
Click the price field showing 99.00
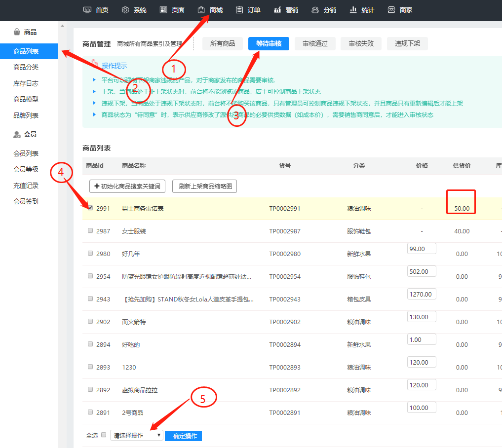pos(421,249)
